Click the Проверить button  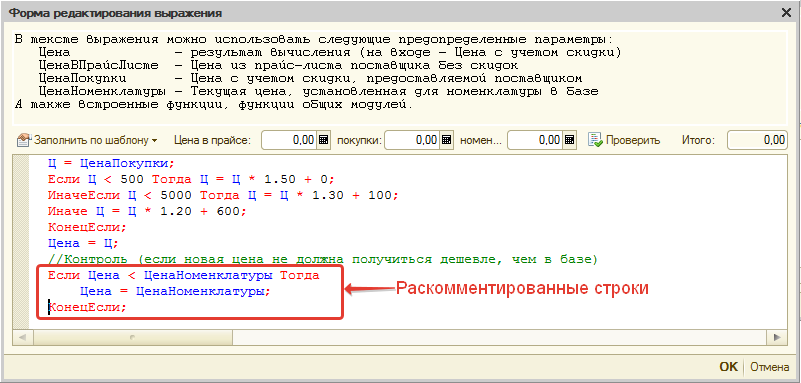click(624, 140)
